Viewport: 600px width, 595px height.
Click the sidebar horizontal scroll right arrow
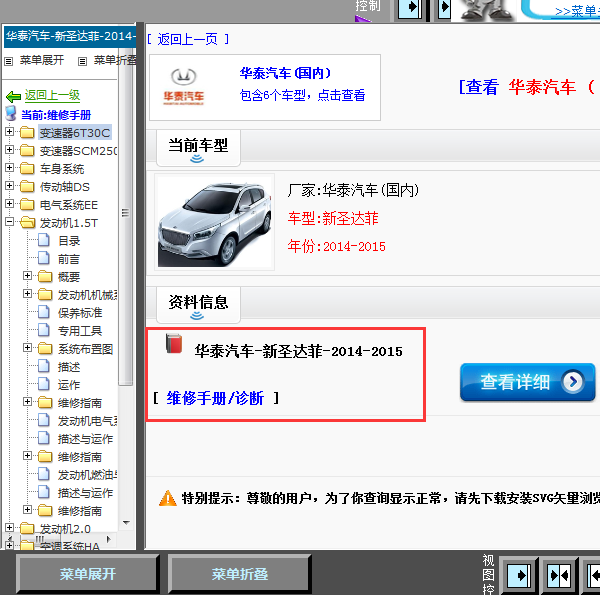[x=109, y=539]
